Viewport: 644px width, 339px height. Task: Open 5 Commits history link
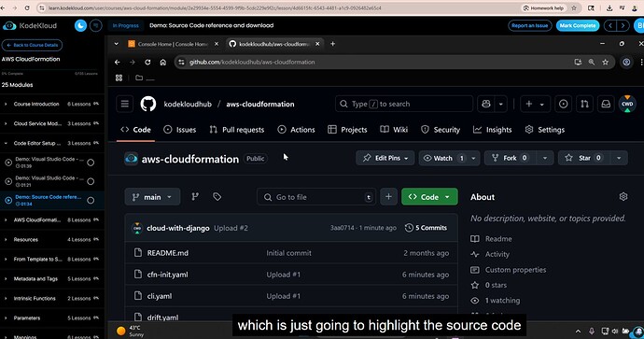[x=426, y=228]
